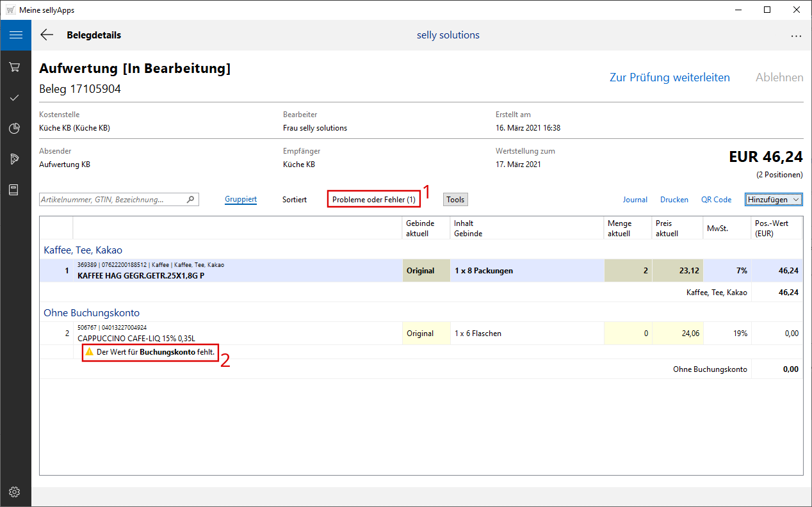Open the three-dots more options menu

[796, 36]
